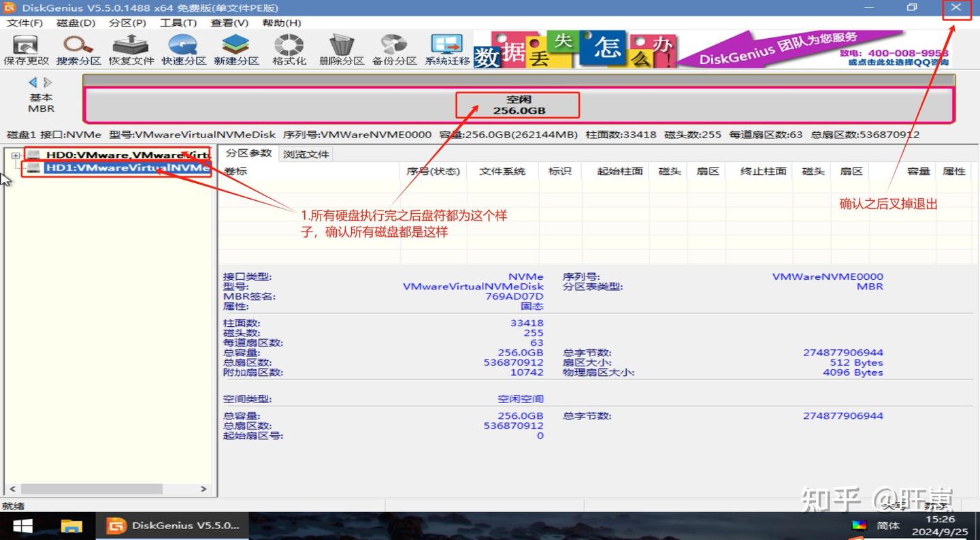The width and height of the screenshot is (980, 540).
Task: Open the 分区(P) menu
Action: [x=127, y=23]
